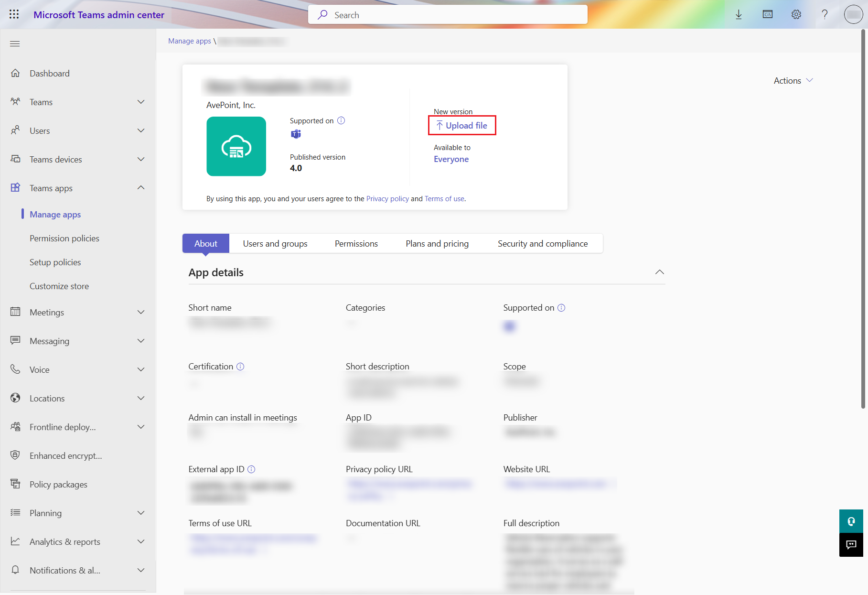Click the download icon in top bar
Image resolution: width=868 pixels, height=595 pixels.
click(x=739, y=14)
